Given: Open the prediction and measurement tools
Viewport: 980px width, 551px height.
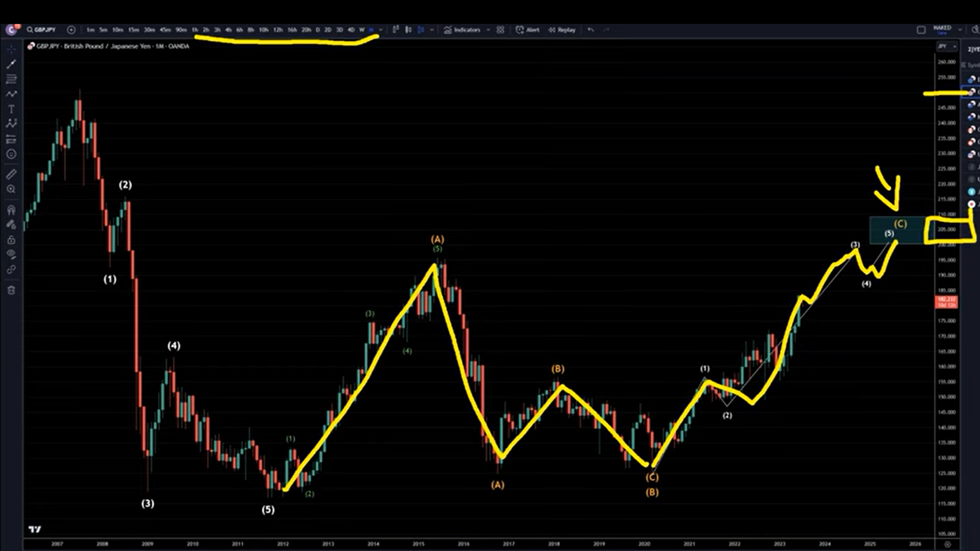Looking at the screenshot, I should tap(11, 139).
